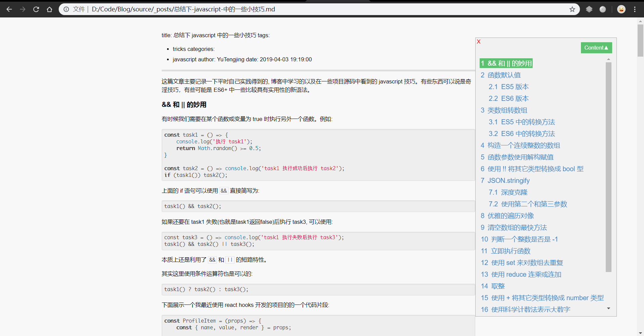Open section 5 函数参数使用解构赋值
The height and width of the screenshot is (336, 644).
(x=517, y=157)
